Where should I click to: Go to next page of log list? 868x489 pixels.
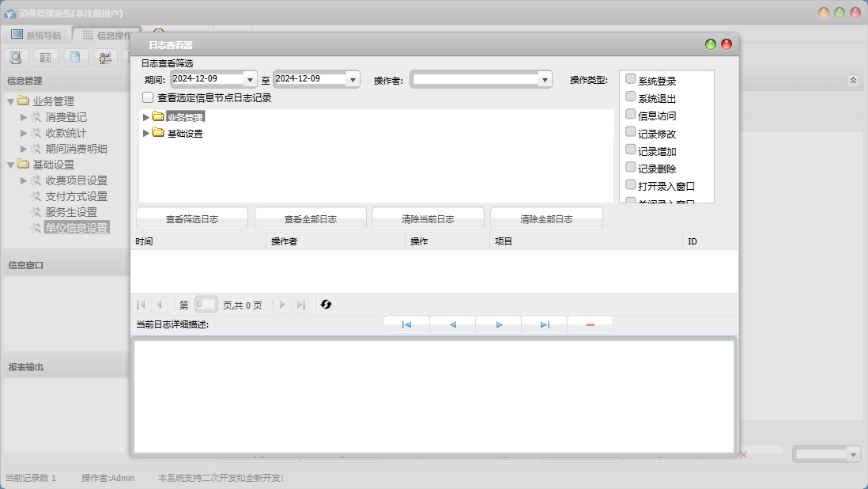[281, 305]
